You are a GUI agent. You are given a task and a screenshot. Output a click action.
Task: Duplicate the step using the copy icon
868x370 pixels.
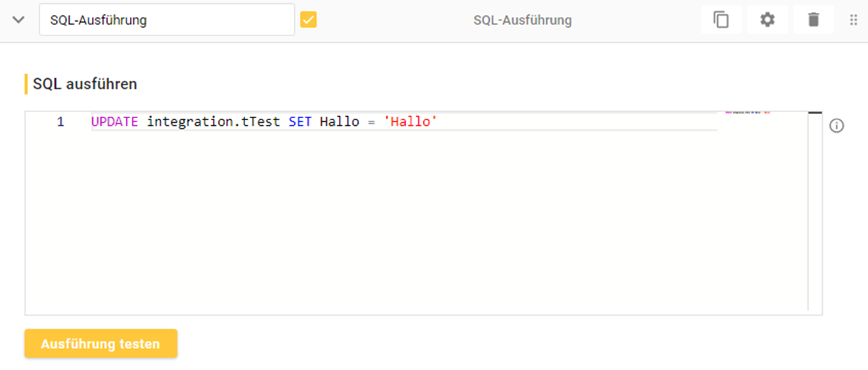click(x=721, y=20)
